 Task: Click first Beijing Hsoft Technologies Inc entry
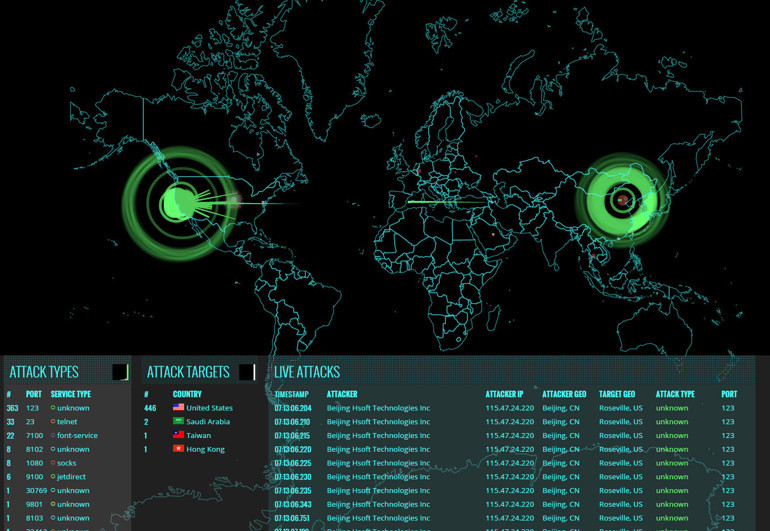pos(378,408)
